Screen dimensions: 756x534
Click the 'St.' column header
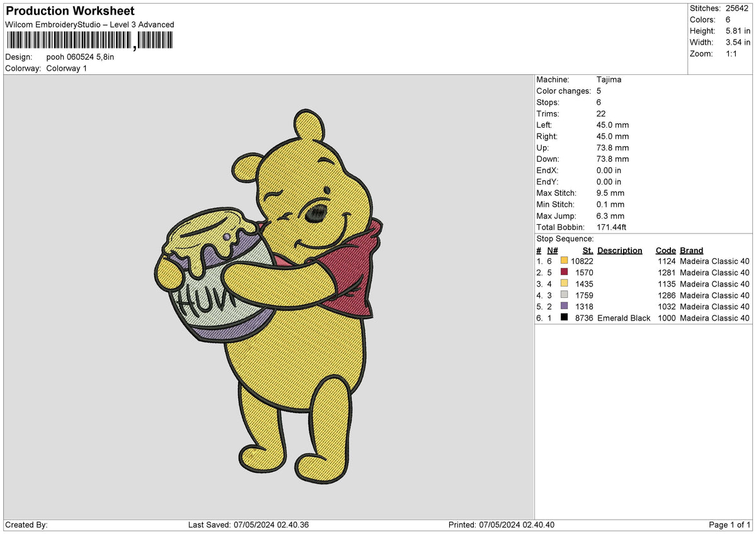[x=588, y=251]
